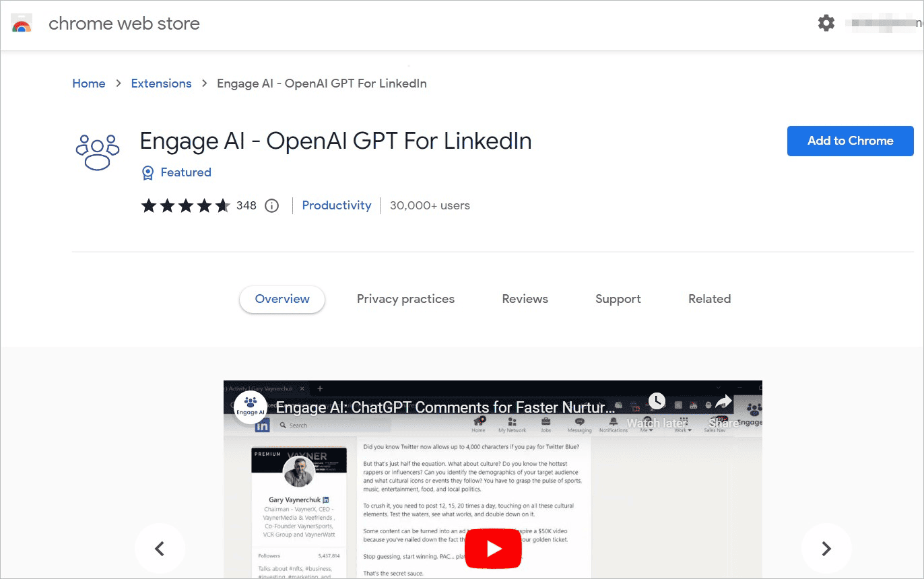Open the Productivity category link
The width and height of the screenshot is (924, 579).
pos(337,205)
